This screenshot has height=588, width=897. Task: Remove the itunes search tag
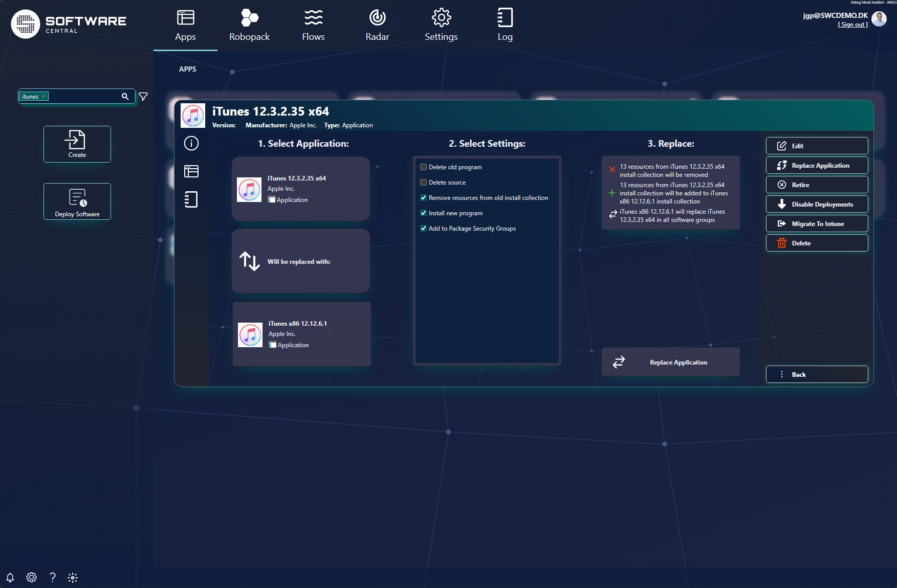pos(43,96)
